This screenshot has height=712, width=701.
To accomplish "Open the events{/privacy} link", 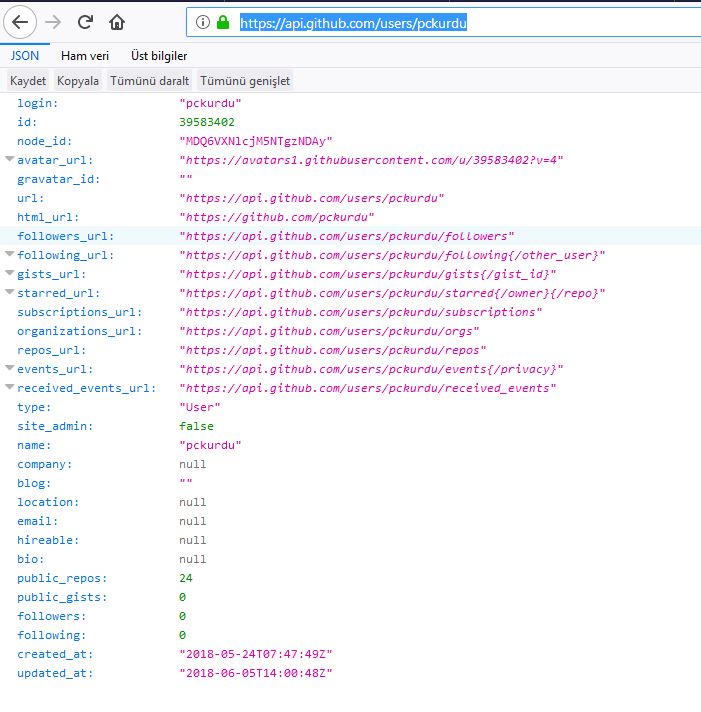I will point(371,370).
